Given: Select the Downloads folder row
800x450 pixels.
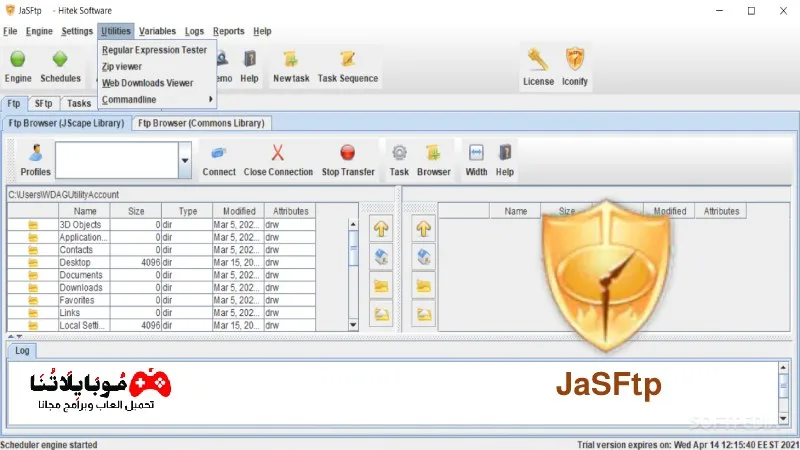Looking at the screenshot, I should [161, 288].
